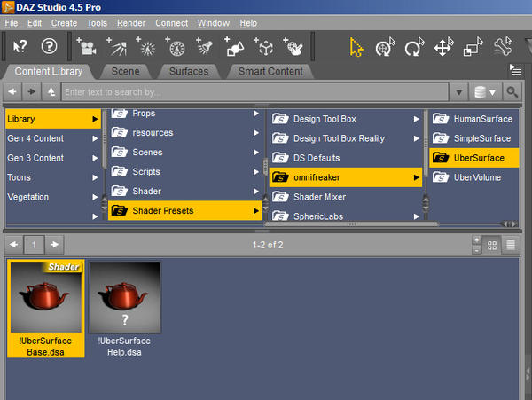Open the Edit menu
The image size is (532, 400).
click(35, 23)
